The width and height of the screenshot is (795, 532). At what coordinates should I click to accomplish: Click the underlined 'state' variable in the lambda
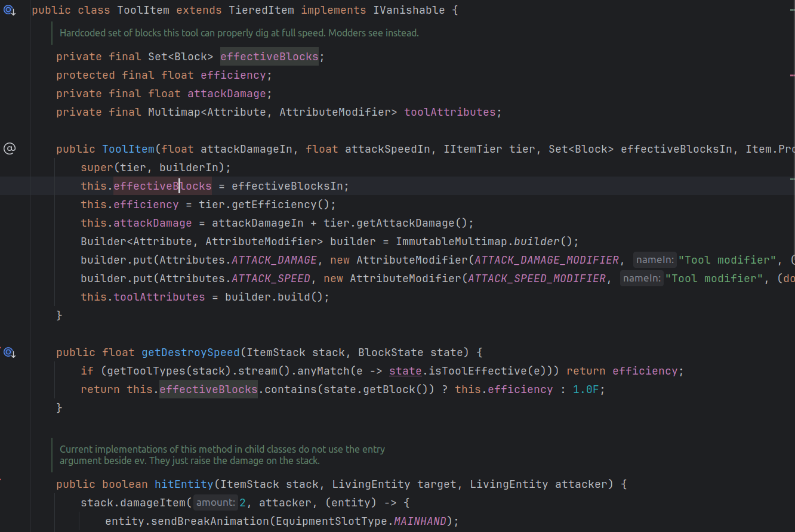[405, 371]
